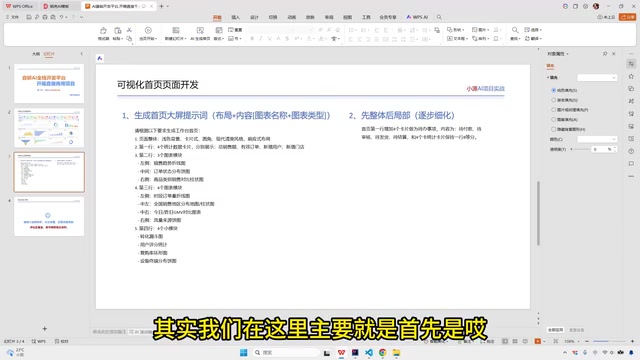Screen dimensions: 640x360
Task: Open the File menu
Action: coord(13,17)
